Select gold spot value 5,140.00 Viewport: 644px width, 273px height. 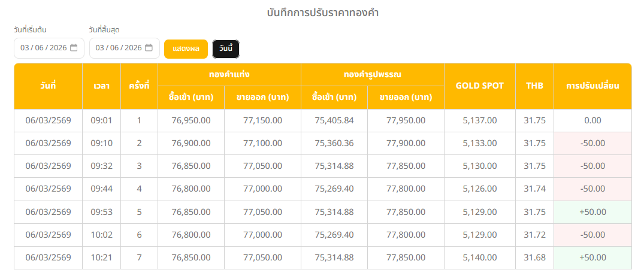[x=479, y=257]
